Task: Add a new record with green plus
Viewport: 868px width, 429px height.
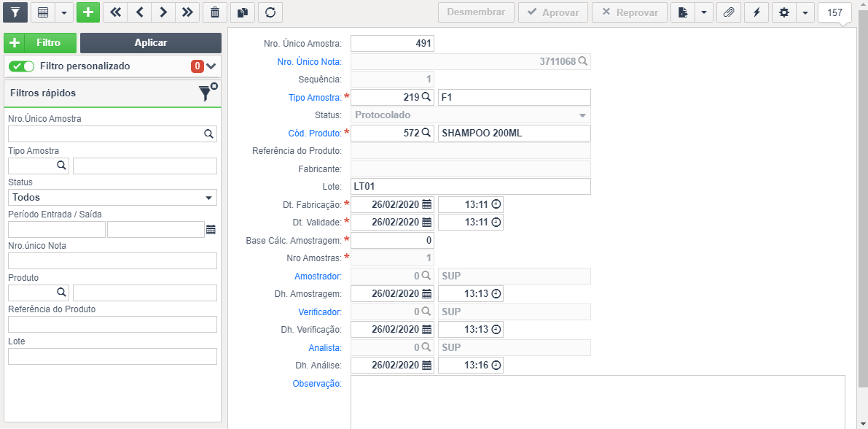Action: point(88,12)
